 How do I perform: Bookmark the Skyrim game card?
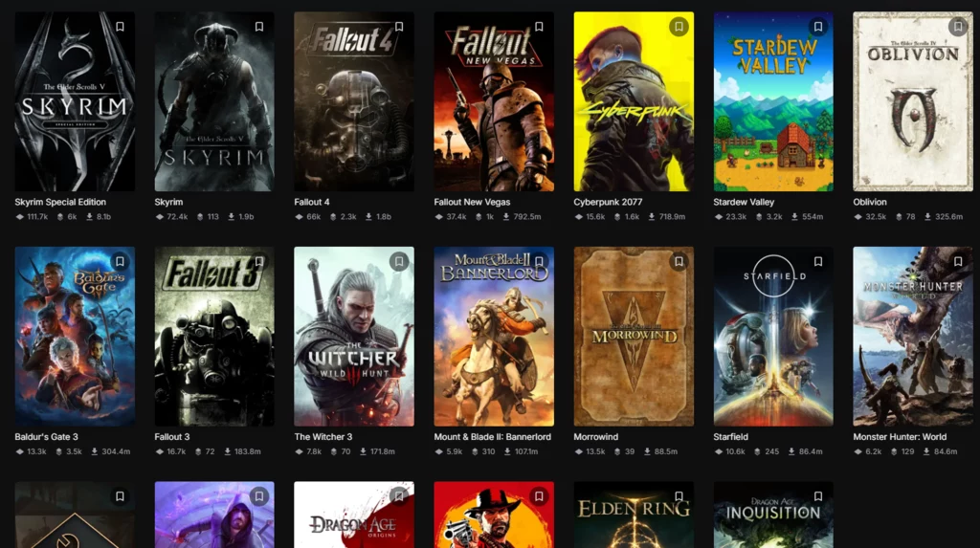click(258, 27)
